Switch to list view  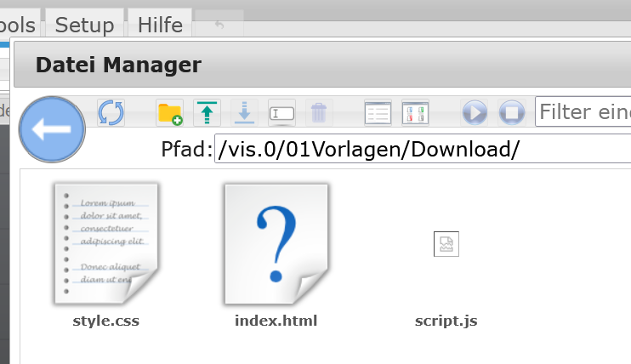click(377, 112)
